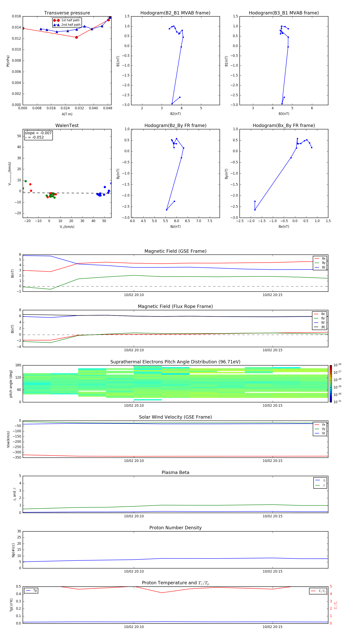The height and width of the screenshot is (644, 351).
Task: Click the "Hodogram(Bz_By FR frame)" title
Action: (175, 125)
